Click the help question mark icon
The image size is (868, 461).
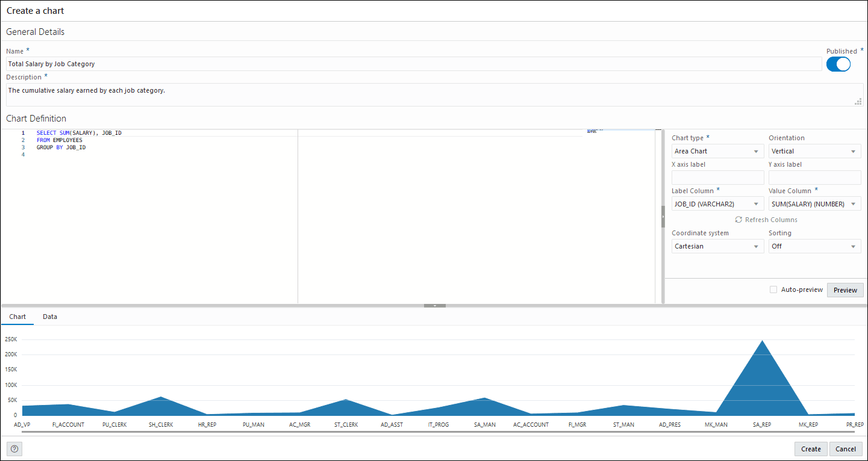[x=14, y=448]
